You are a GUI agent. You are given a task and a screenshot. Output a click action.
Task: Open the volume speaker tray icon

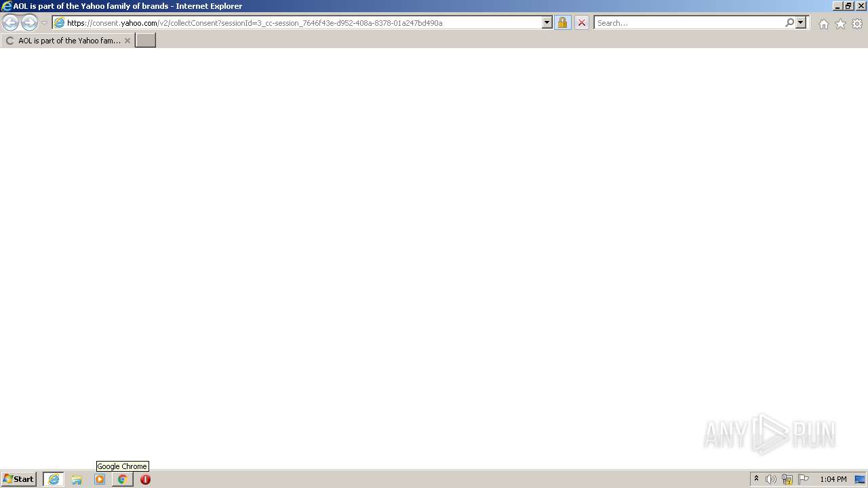click(771, 479)
